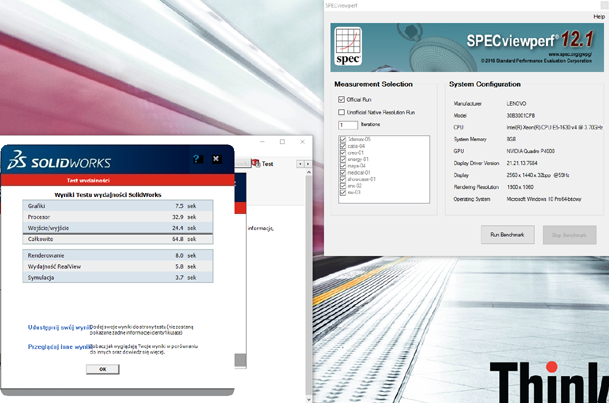Open the Udostępnij swój wynik link
Image resolution: width=609 pixels, height=403 pixels.
coord(59,327)
